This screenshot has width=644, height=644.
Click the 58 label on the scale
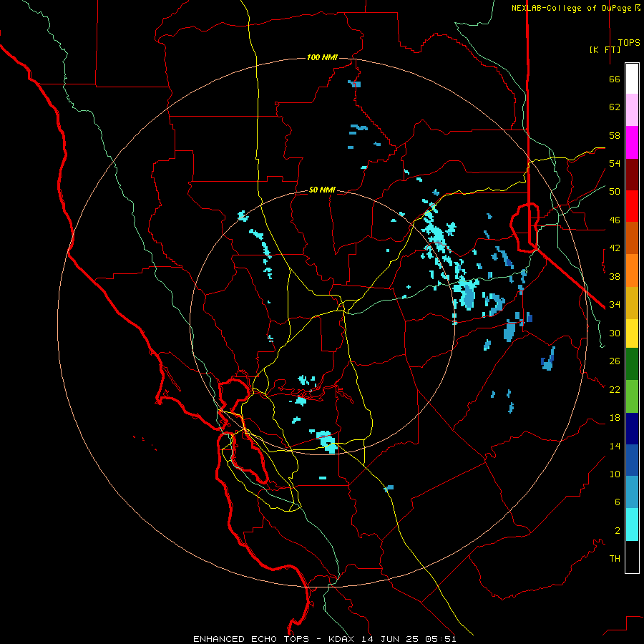coord(615,135)
